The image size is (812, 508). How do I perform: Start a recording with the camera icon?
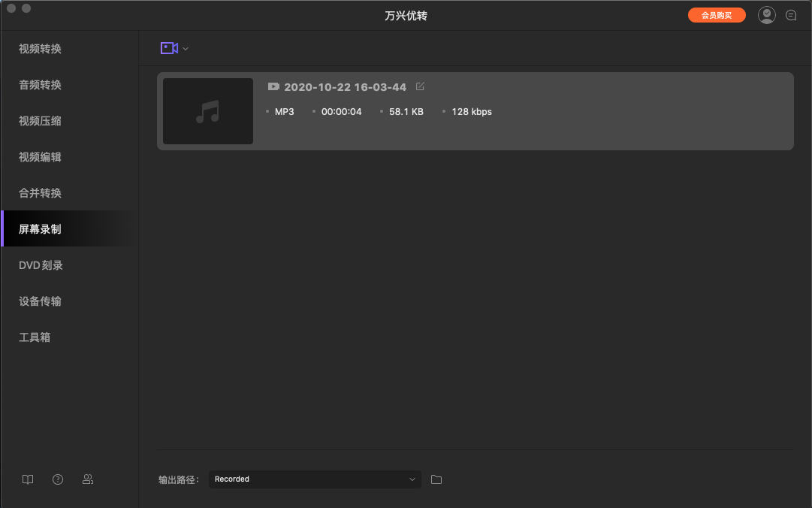point(169,47)
